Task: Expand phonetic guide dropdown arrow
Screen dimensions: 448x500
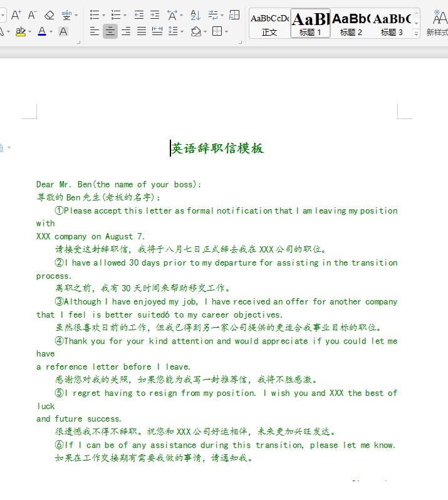Action: pyautogui.click(x=76, y=15)
